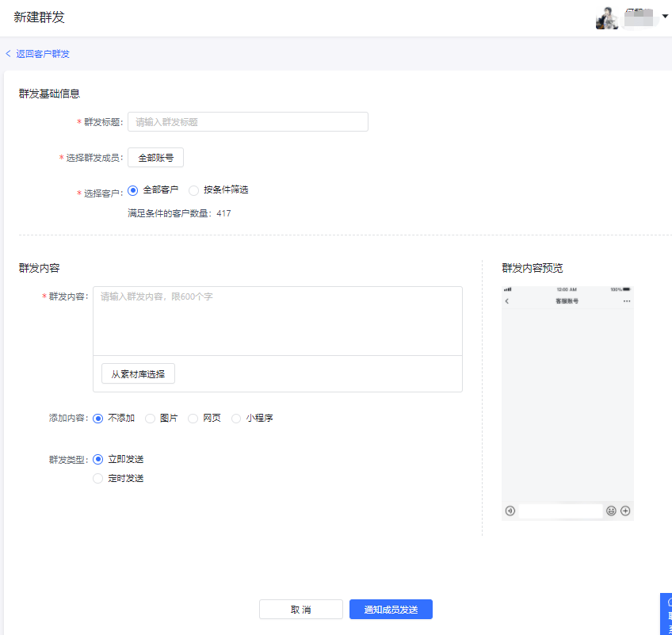Click the plus icon in phone preview

[625, 511]
